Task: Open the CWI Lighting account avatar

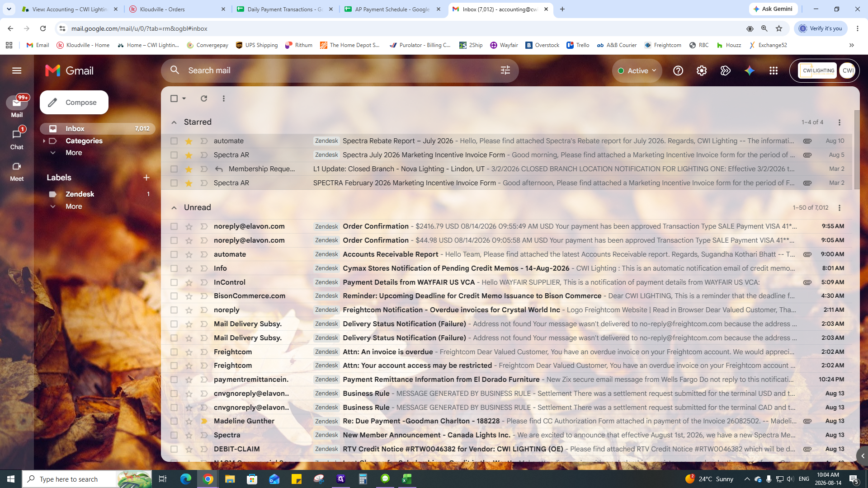Action: coord(847,70)
